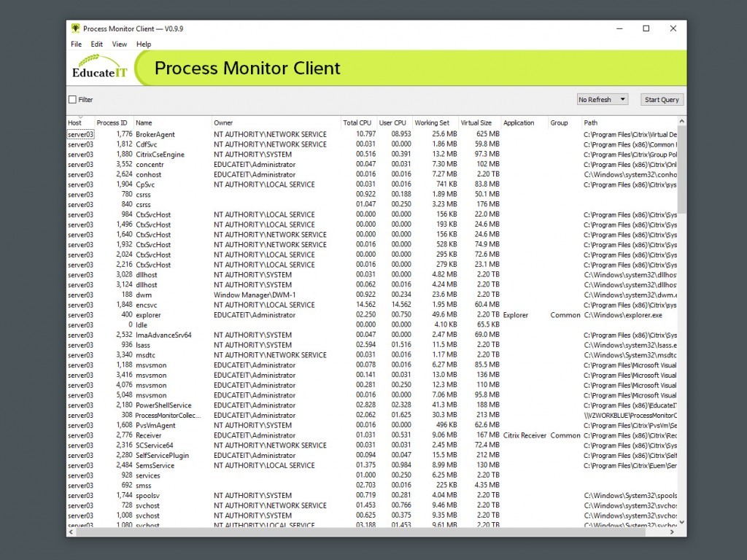Click the vertical scrollbar up arrow
The width and height of the screenshot is (747, 560).
[x=682, y=121]
